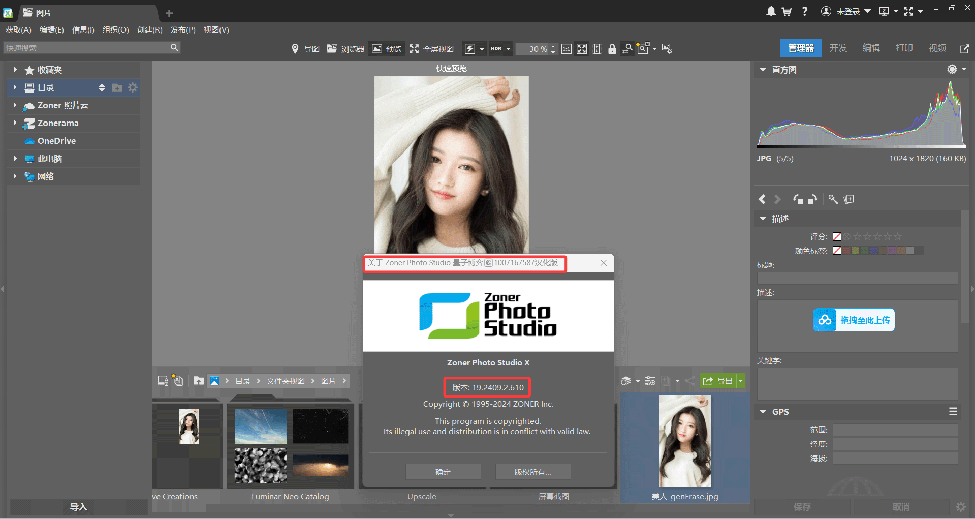Viewport: 975px width, 519px height.
Task: Click the Import button in left panel
Action: (x=78, y=507)
